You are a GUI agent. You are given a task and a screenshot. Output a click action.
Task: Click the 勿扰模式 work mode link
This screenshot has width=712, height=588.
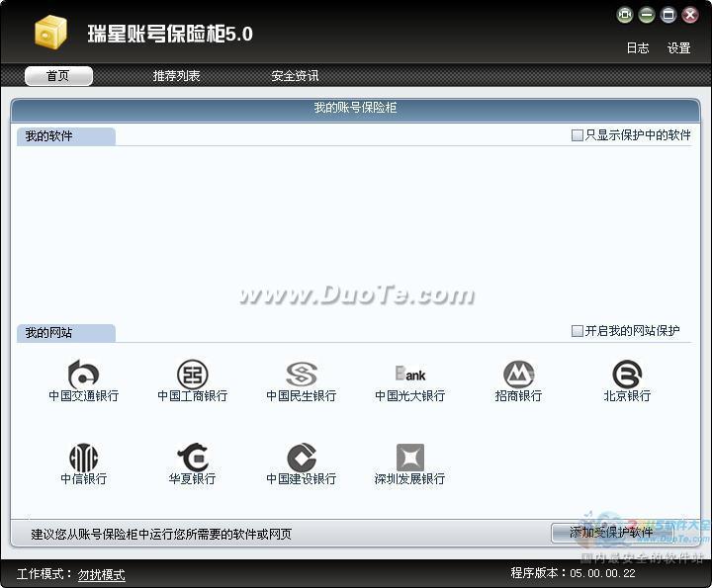(x=101, y=575)
